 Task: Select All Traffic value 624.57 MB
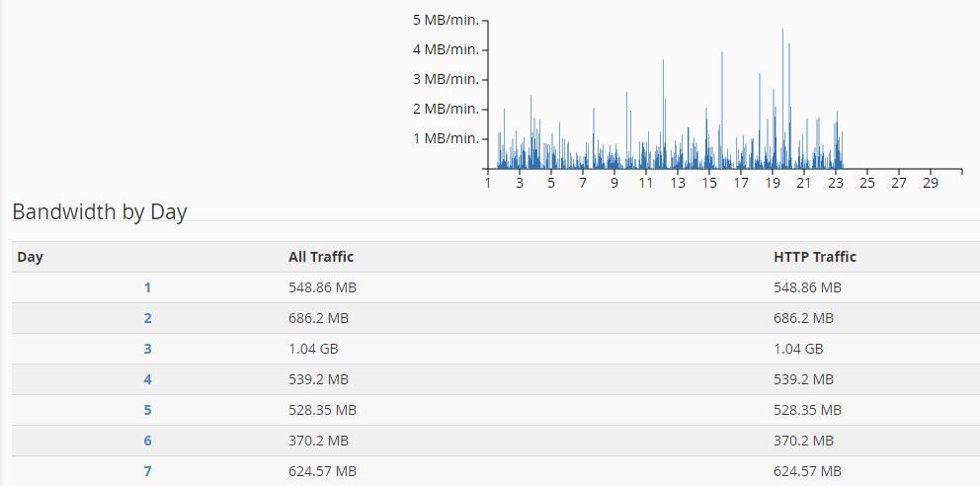point(322,471)
